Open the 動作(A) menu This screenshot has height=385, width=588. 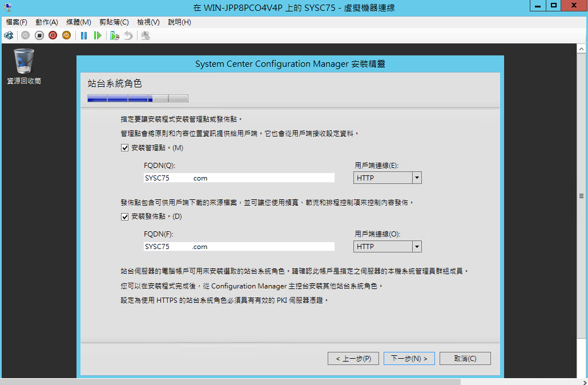47,22
